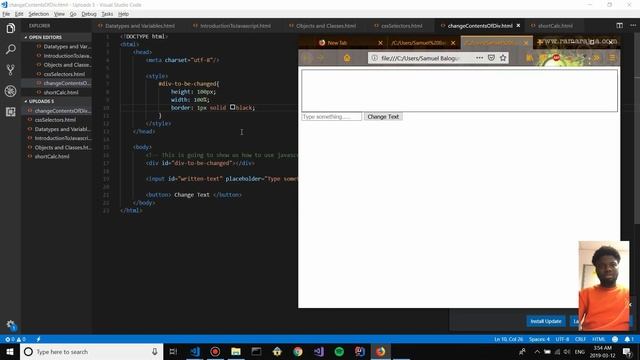Click Firefox's Forward arrow button

[x=321, y=58]
